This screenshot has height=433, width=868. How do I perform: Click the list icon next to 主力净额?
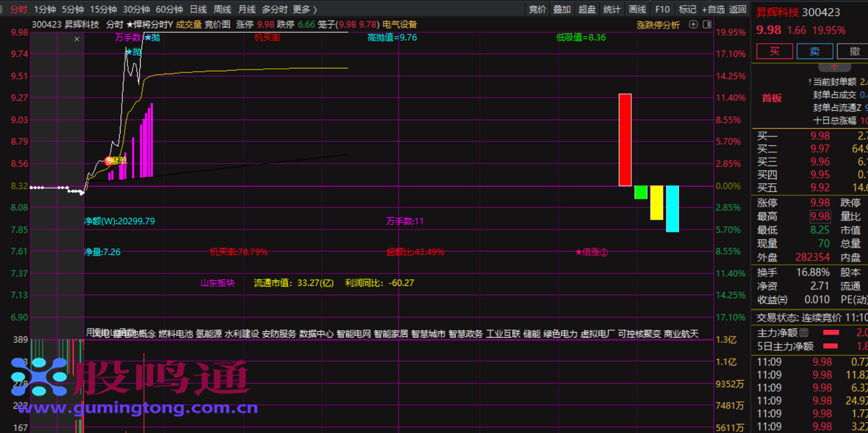804,332
